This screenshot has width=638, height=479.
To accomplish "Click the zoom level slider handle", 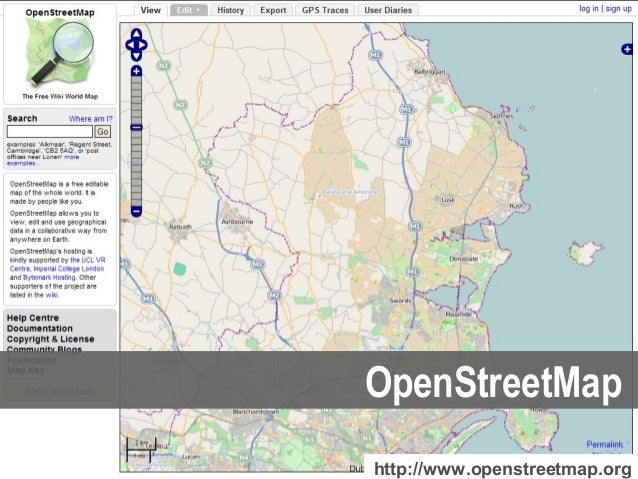I will (x=136, y=127).
